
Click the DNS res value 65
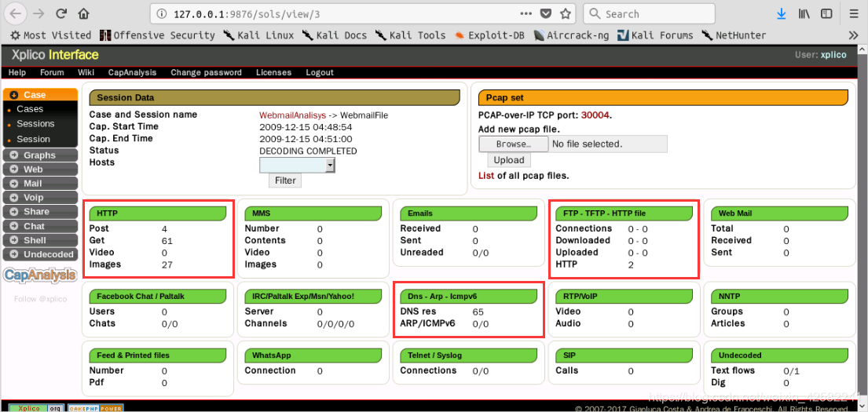pyautogui.click(x=478, y=312)
